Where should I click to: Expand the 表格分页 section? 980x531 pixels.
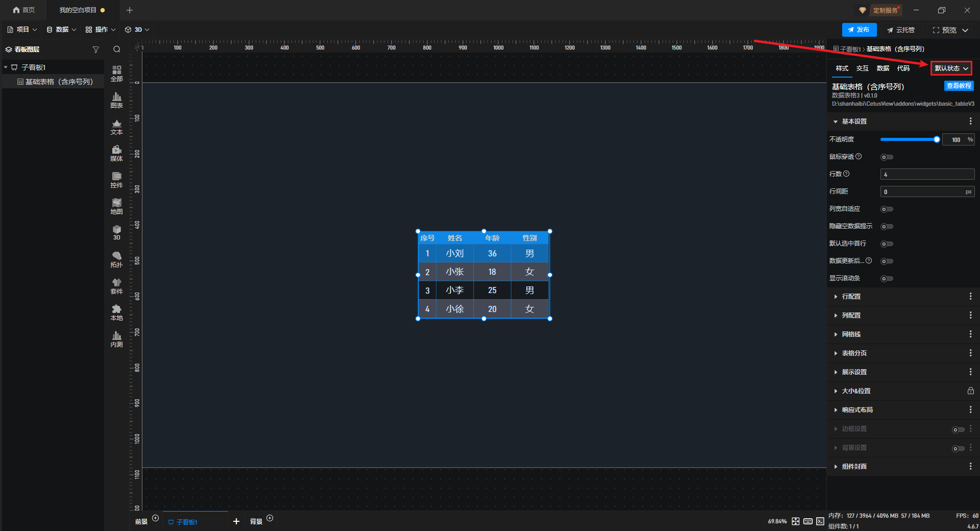tap(854, 353)
